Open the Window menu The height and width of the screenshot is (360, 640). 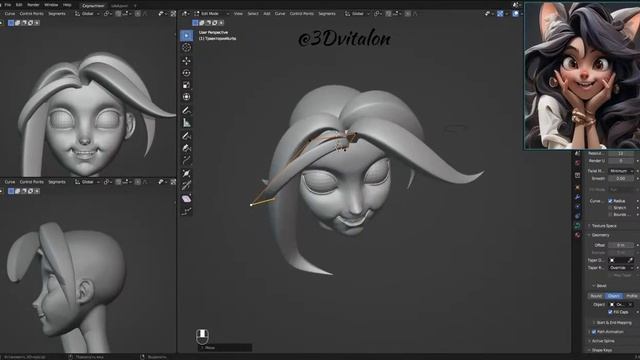pyautogui.click(x=51, y=5)
